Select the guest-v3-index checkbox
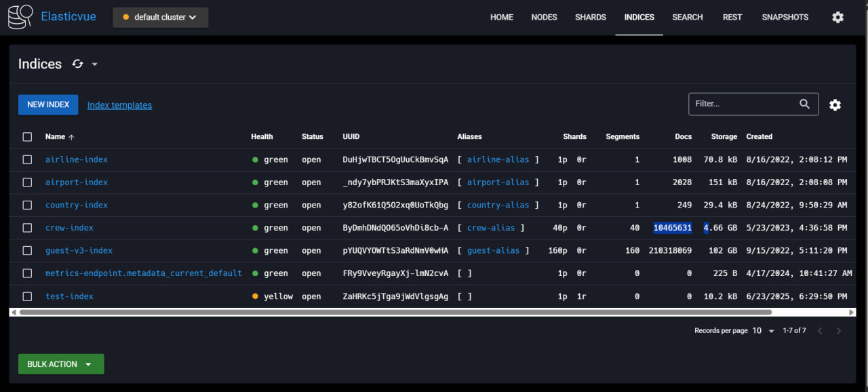 [x=27, y=250]
